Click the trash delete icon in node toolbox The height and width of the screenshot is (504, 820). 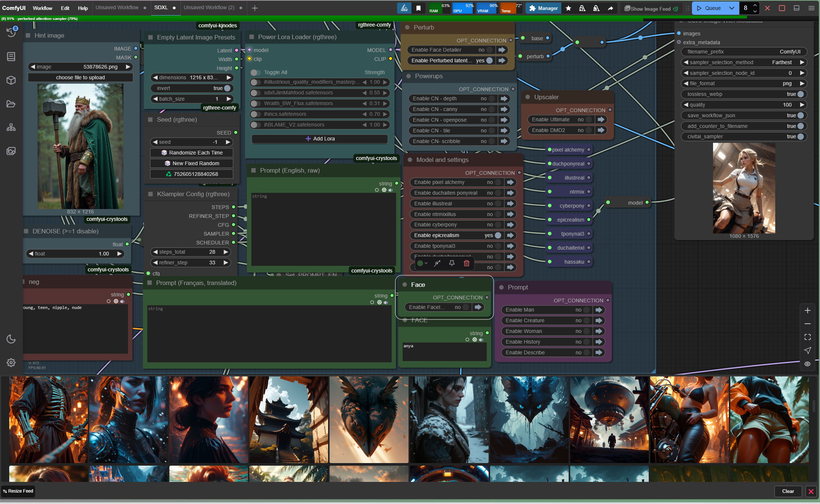click(466, 263)
